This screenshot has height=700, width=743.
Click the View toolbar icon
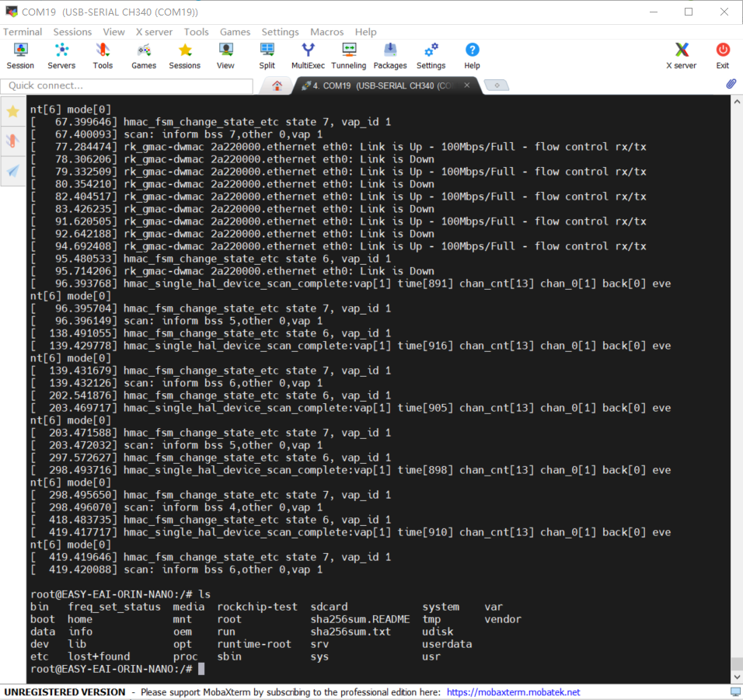click(x=225, y=56)
